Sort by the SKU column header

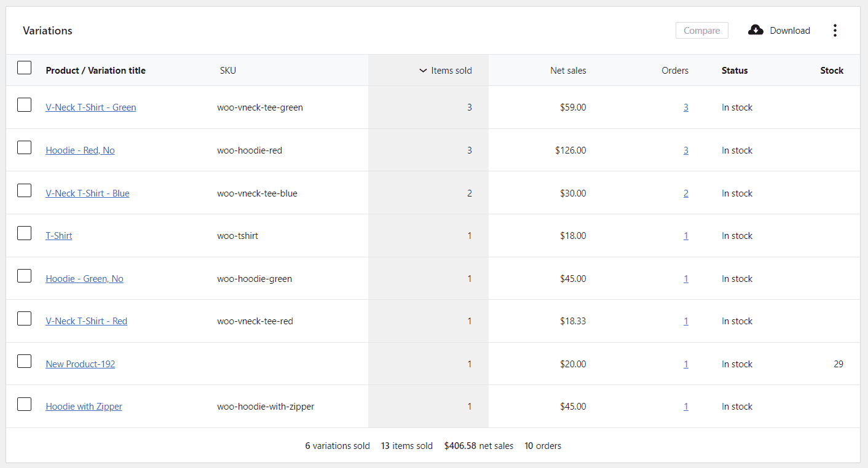tap(227, 70)
